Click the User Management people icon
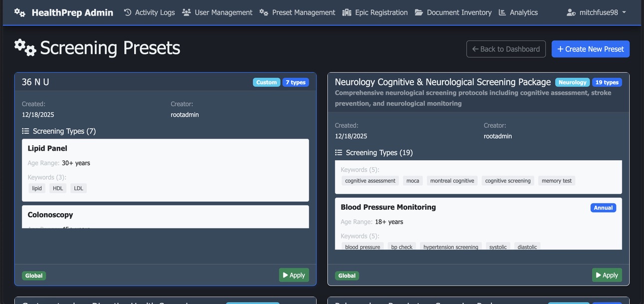Screen dimensions: 644x304 (x=186, y=12)
